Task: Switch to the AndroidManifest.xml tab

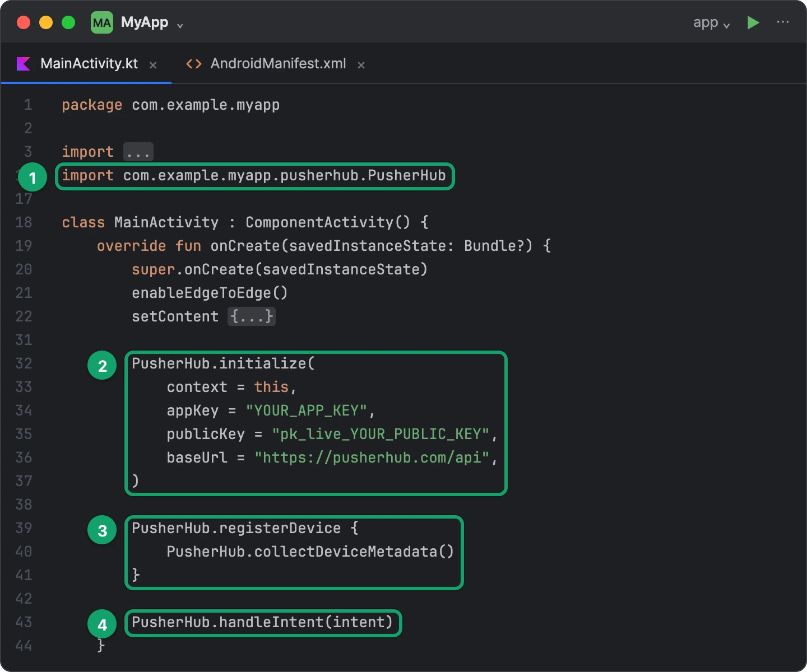Action: point(278,64)
